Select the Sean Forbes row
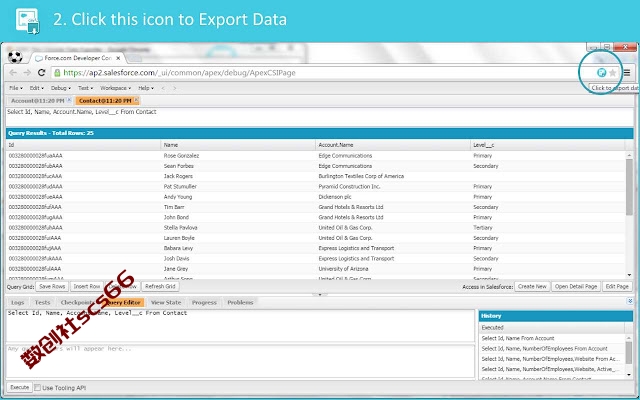The image size is (640, 400). click(316, 166)
